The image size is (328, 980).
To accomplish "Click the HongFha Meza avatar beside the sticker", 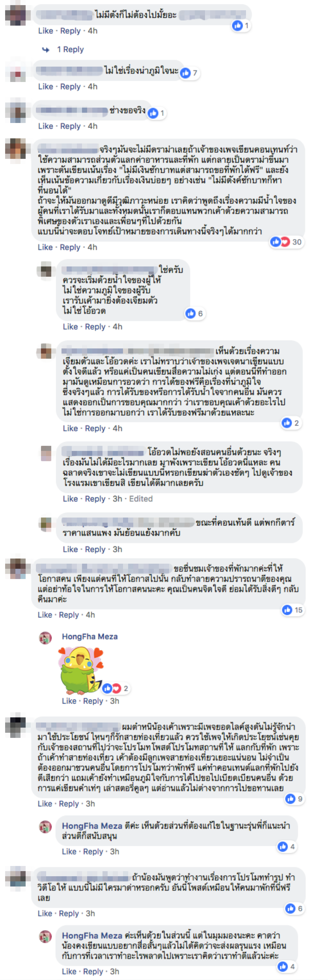I will coord(45,638).
